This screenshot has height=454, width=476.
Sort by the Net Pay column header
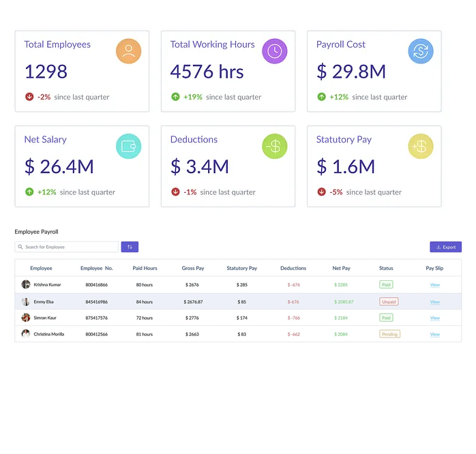[x=342, y=269]
